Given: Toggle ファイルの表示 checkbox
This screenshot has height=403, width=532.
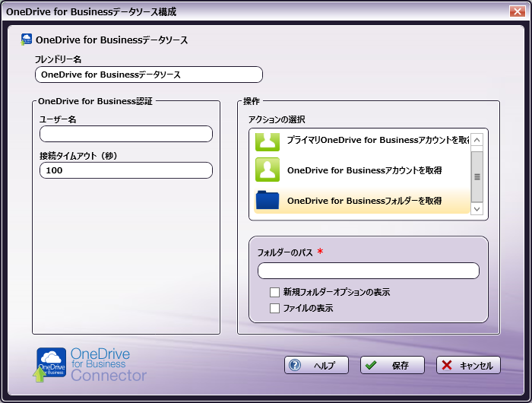Looking at the screenshot, I should [274, 308].
